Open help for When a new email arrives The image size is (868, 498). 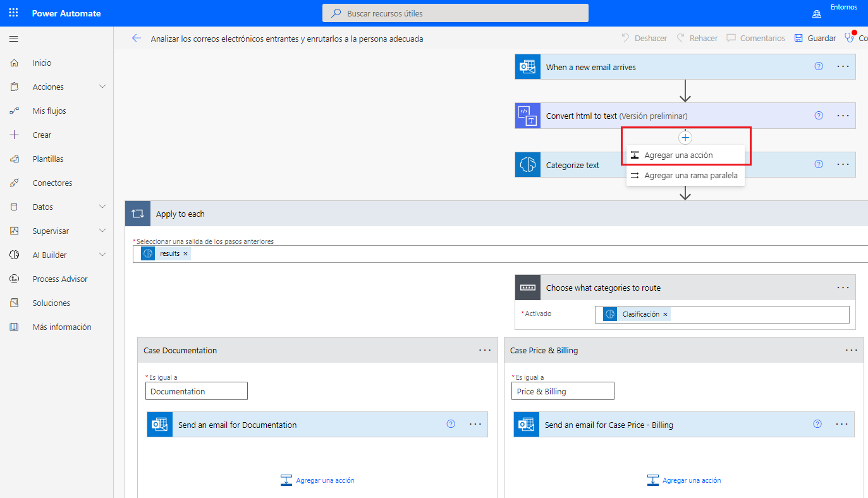coord(819,66)
